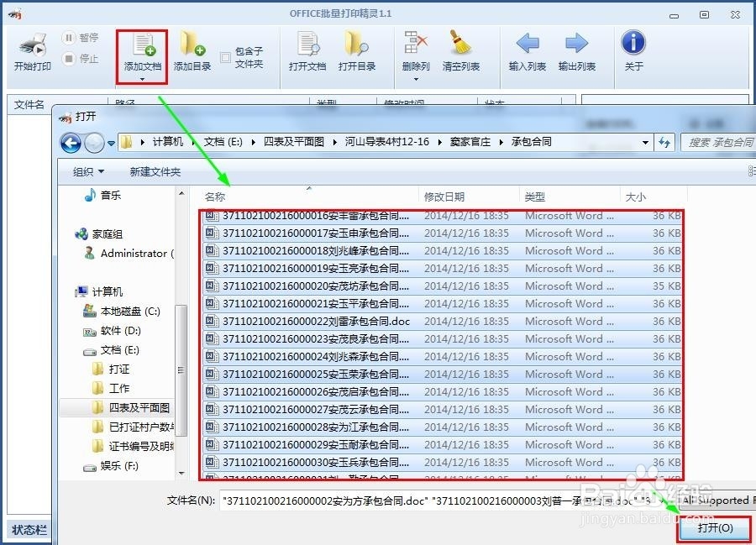The image size is (756, 545).
Task: Click the refresh button beside address bar
Action: coord(664,142)
